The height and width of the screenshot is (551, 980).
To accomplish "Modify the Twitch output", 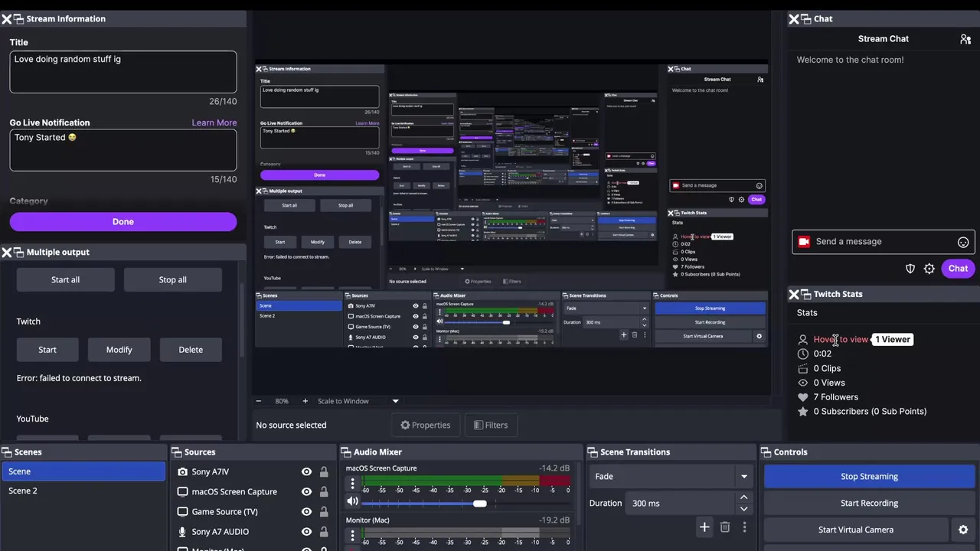I will point(119,350).
